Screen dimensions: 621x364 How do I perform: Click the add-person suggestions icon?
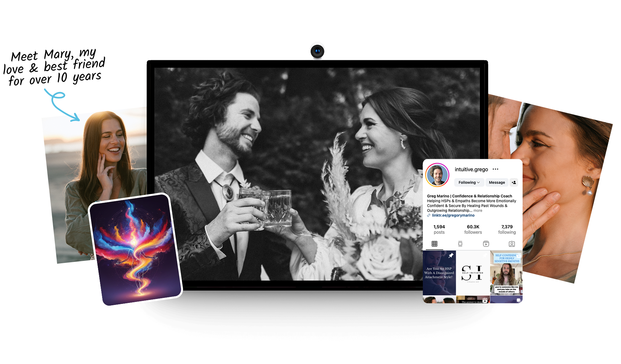point(514,183)
